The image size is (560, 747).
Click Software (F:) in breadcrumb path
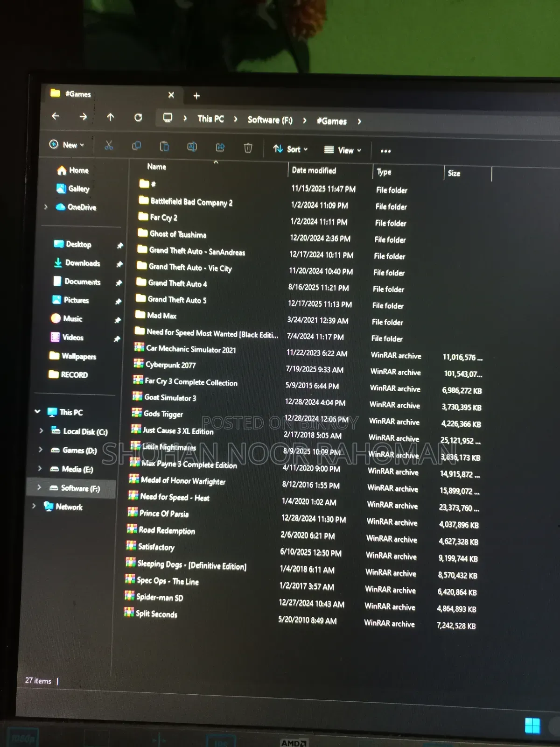[x=270, y=120]
